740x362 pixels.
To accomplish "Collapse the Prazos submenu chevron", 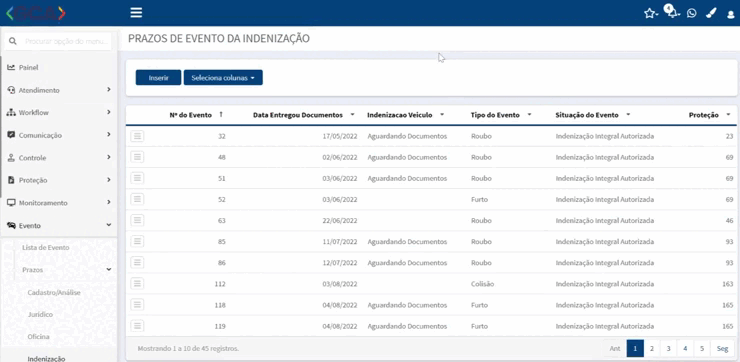I will click(x=109, y=269).
